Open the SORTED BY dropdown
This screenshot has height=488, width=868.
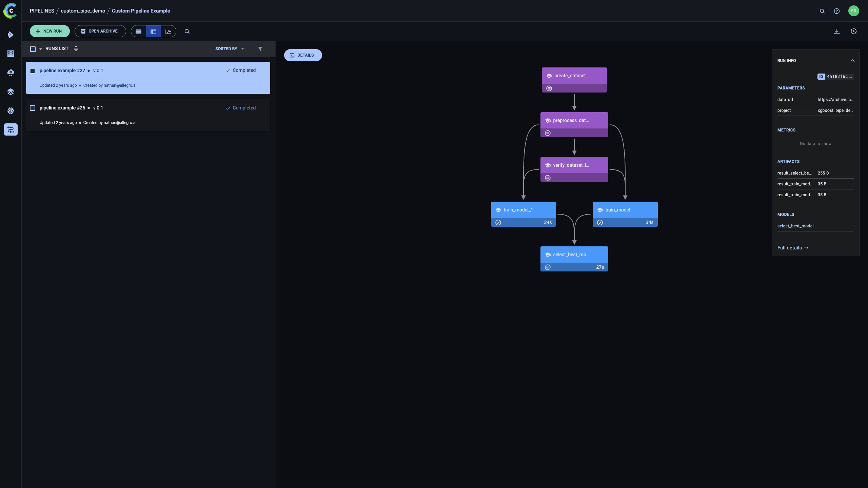coord(229,49)
